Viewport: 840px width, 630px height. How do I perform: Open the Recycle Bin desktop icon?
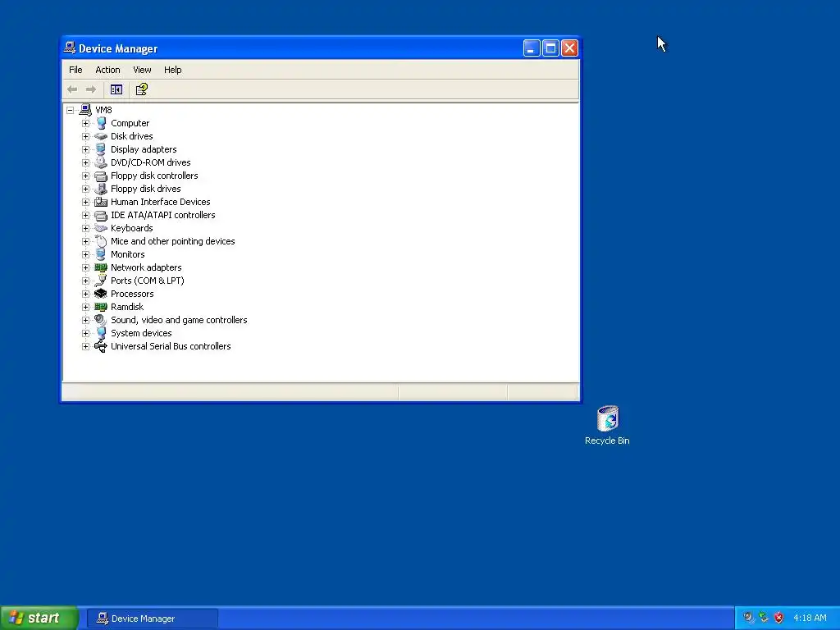pyautogui.click(x=607, y=426)
